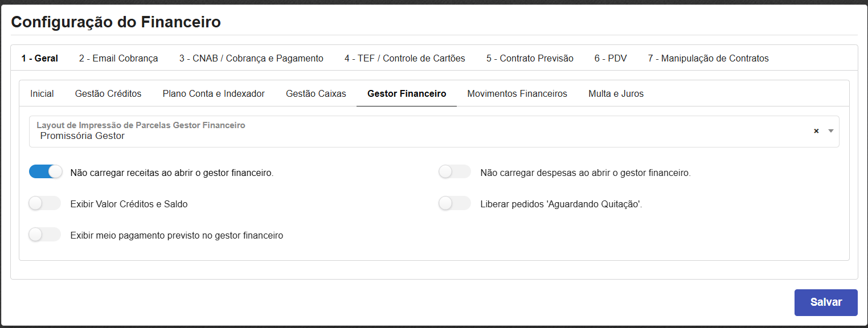Click inside the layout selection input field
This screenshot has width=868, height=328.
click(x=342, y=135)
